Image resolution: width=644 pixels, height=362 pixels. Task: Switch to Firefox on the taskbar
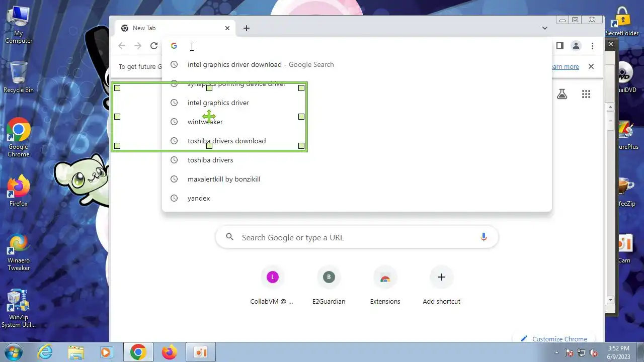[170, 352]
